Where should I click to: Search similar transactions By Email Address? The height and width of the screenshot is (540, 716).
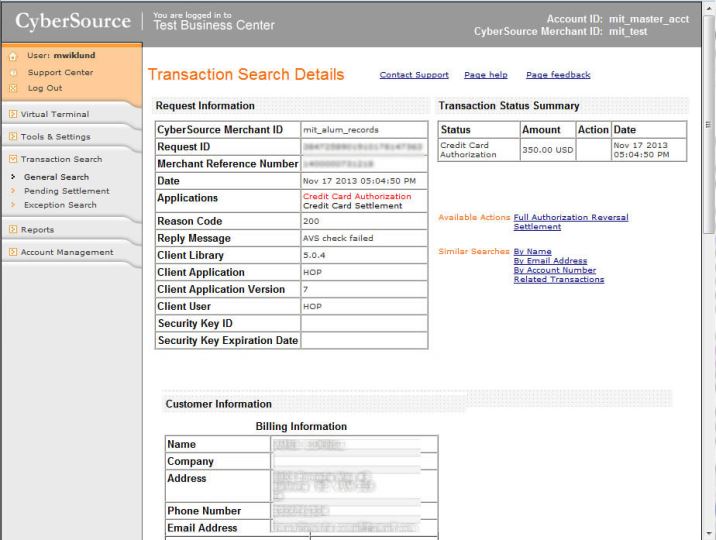[550, 261]
